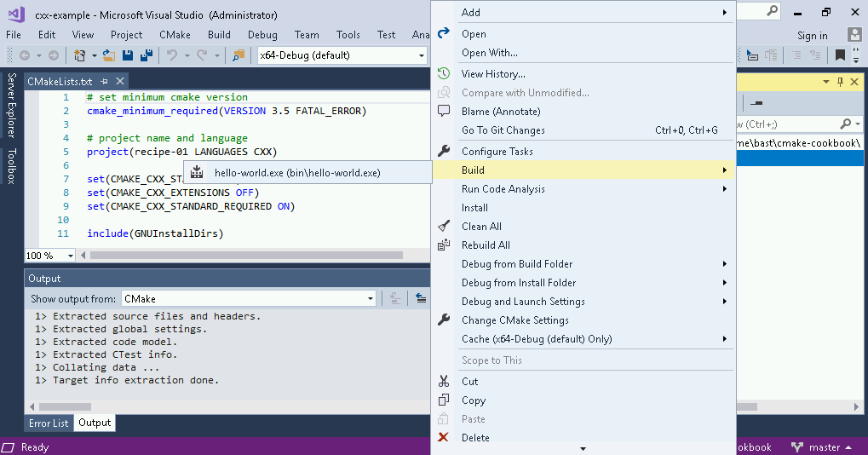Click the user account avatar icon
Screen dimensions: 868x455
[x=854, y=35]
